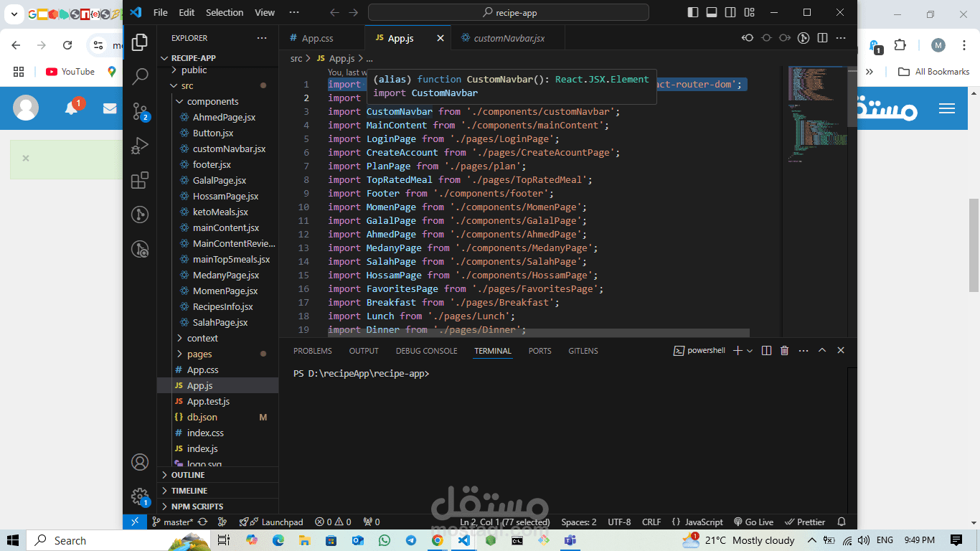
Task: Expand the pages folder
Action: click(x=199, y=354)
